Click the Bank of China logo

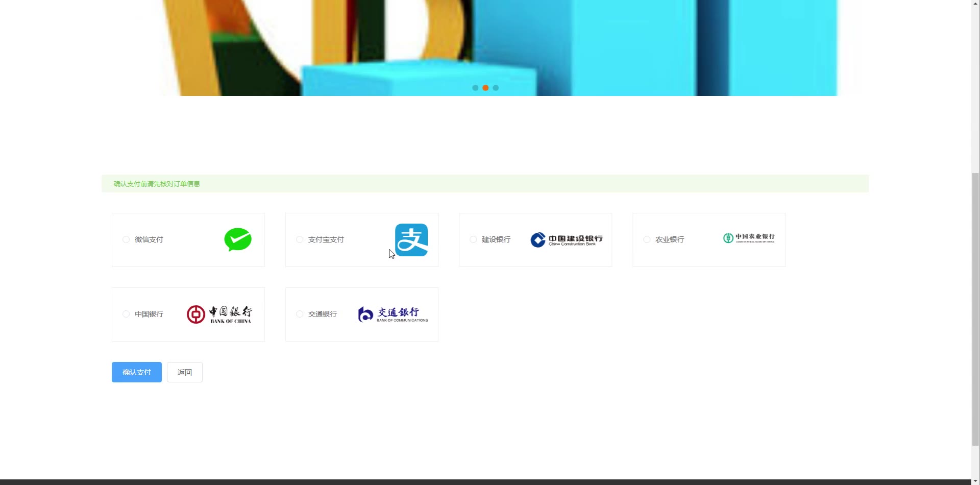coord(219,314)
